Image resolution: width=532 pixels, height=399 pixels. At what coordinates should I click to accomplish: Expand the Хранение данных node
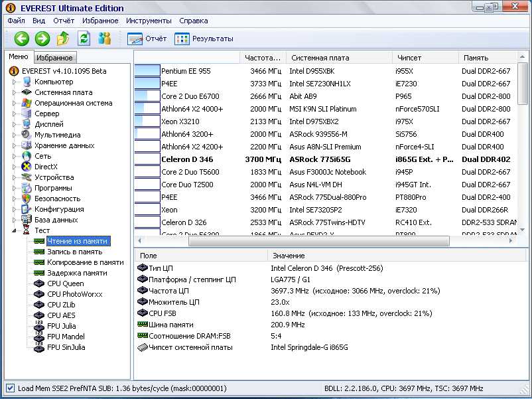point(14,145)
